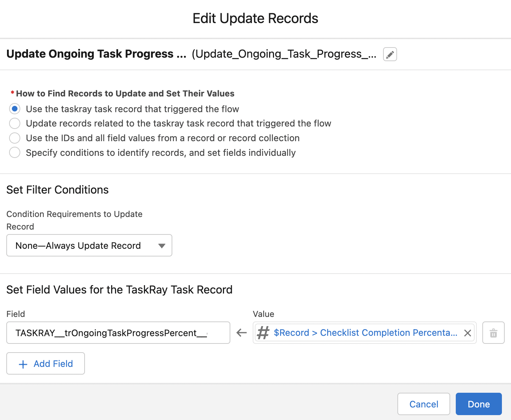Delete the field row using the trash icon

tap(493, 333)
